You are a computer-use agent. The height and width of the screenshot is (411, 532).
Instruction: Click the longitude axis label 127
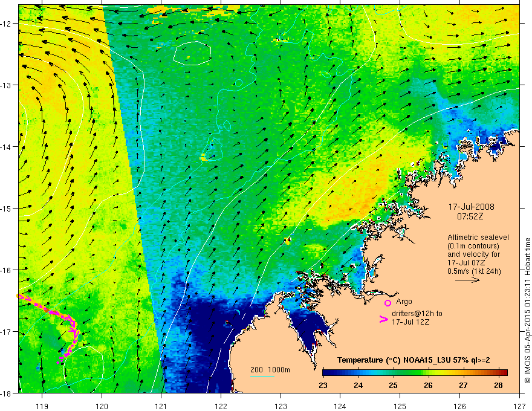click(x=519, y=406)
